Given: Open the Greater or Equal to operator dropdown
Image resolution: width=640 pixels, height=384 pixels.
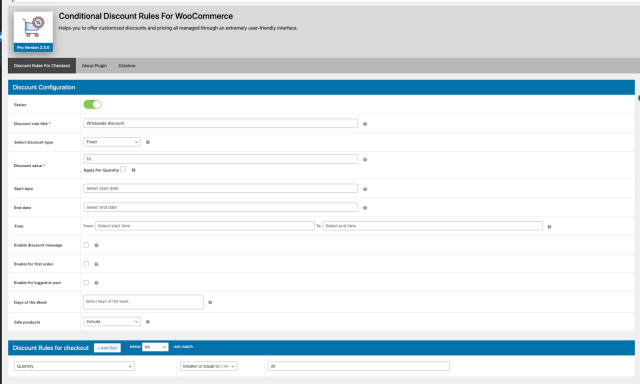Looking at the screenshot, I should tap(209, 366).
